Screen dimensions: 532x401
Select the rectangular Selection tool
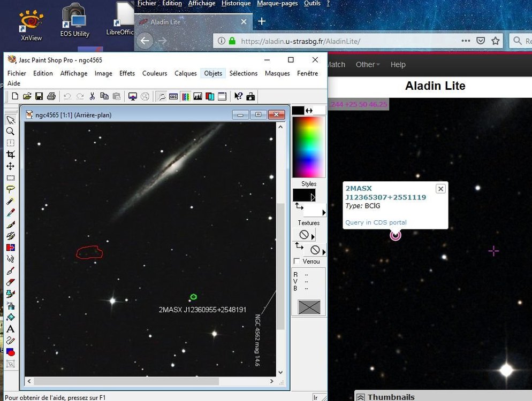tap(11, 178)
